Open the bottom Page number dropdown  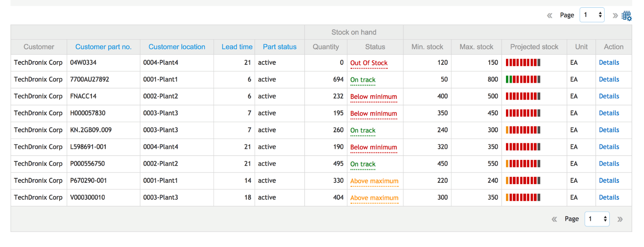(597, 219)
